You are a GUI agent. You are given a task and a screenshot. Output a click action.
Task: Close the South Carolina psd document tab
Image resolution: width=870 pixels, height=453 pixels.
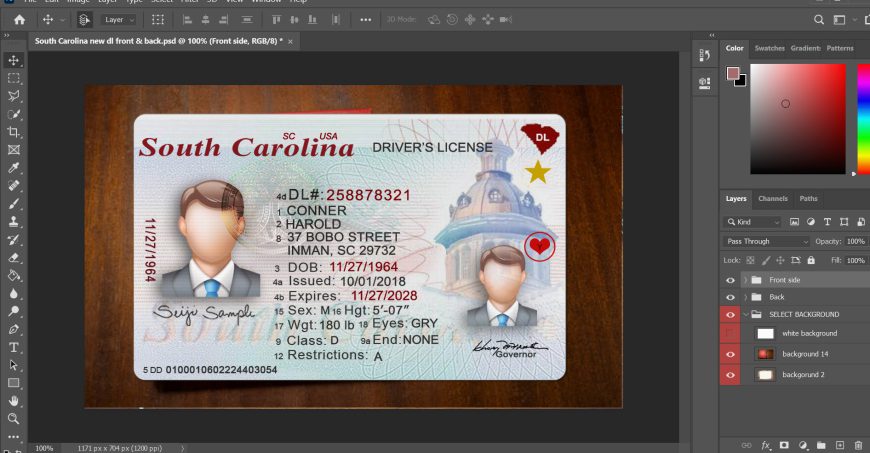[x=290, y=42]
